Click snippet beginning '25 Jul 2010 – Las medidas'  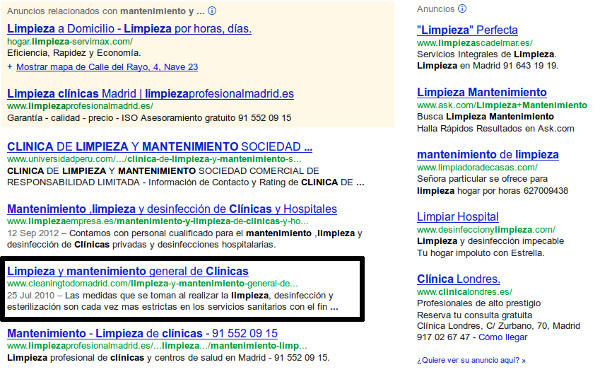[x=173, y=301]
